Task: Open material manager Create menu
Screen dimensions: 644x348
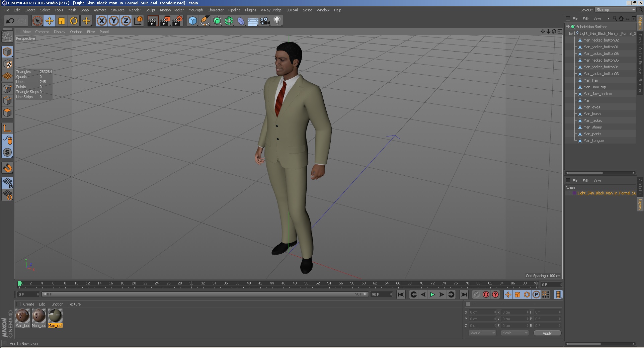Action: click(28, 304)
